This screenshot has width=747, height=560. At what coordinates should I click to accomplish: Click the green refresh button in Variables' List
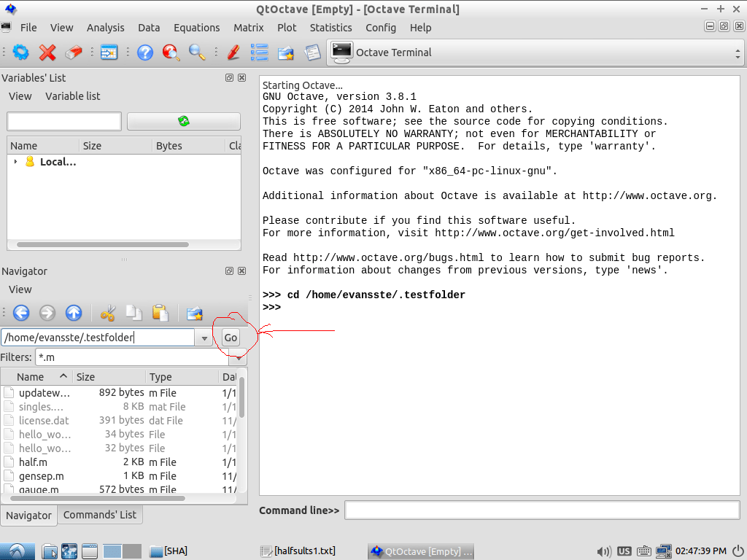(x=183, y=120)
